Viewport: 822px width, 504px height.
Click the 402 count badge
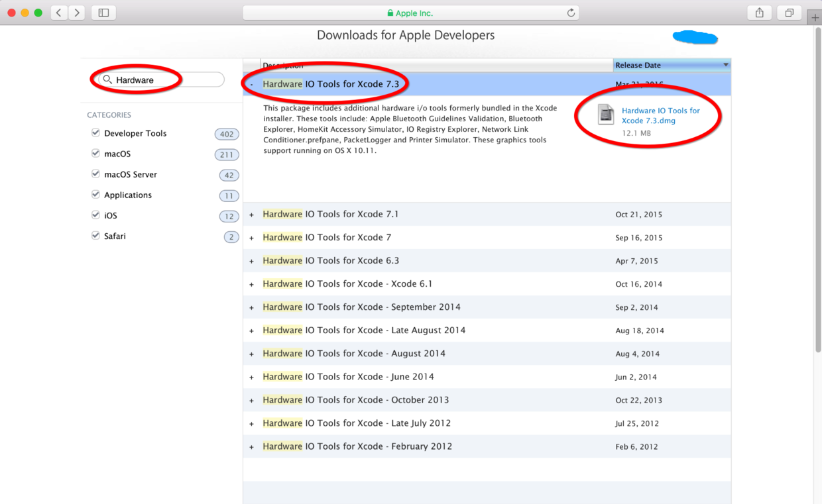227,134
